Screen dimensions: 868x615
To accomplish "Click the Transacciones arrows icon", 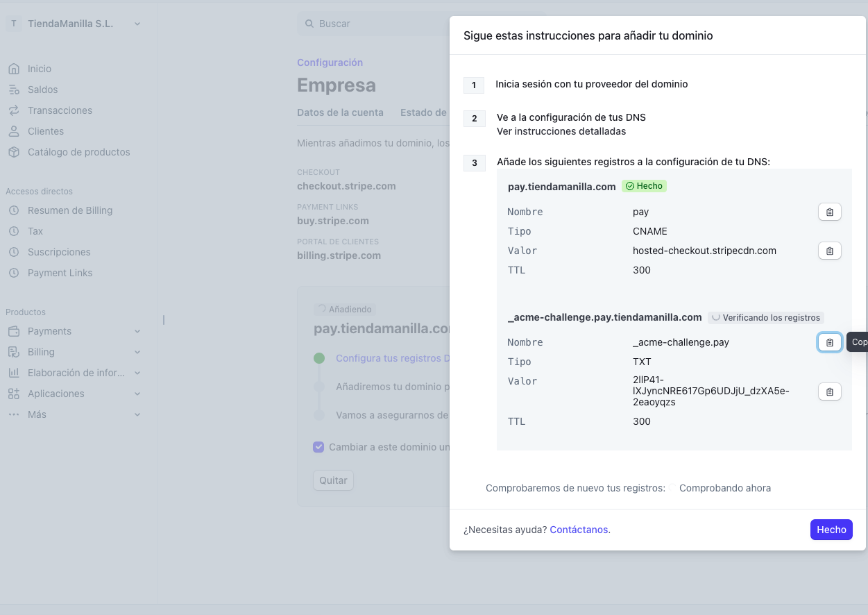I will pos(14,110).
